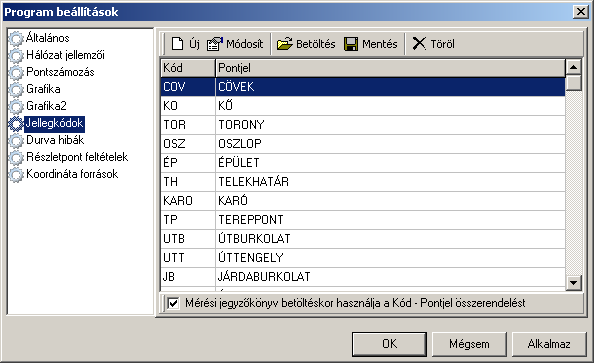Click the Mentés toolbar label

tap(380, 44)
